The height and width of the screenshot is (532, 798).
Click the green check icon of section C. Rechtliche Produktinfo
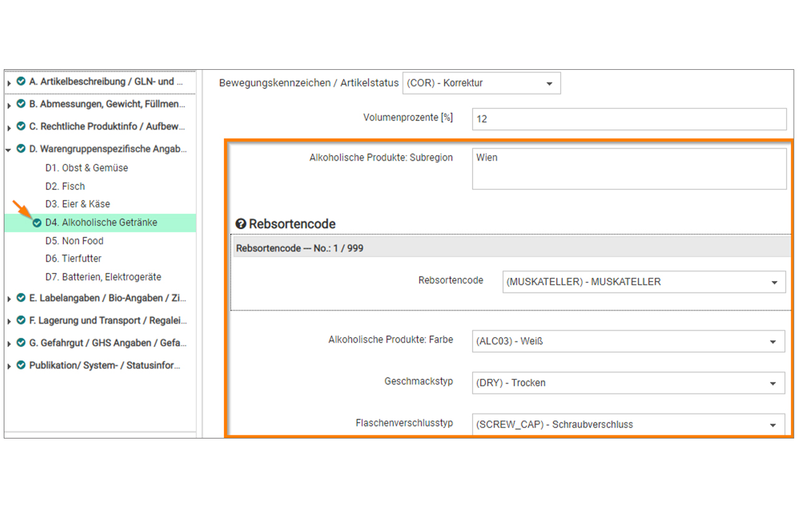(x=21, y=126)
